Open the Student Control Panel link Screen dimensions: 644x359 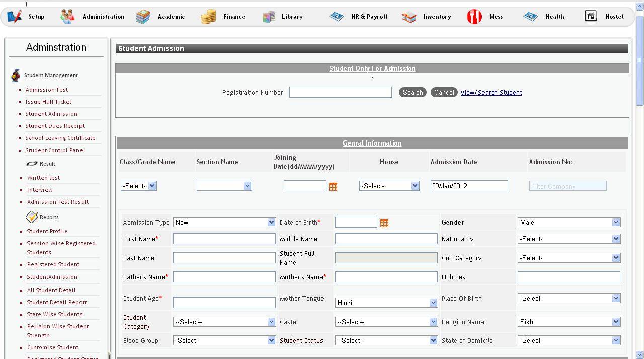pyautogui.click(x=55, y=150)
